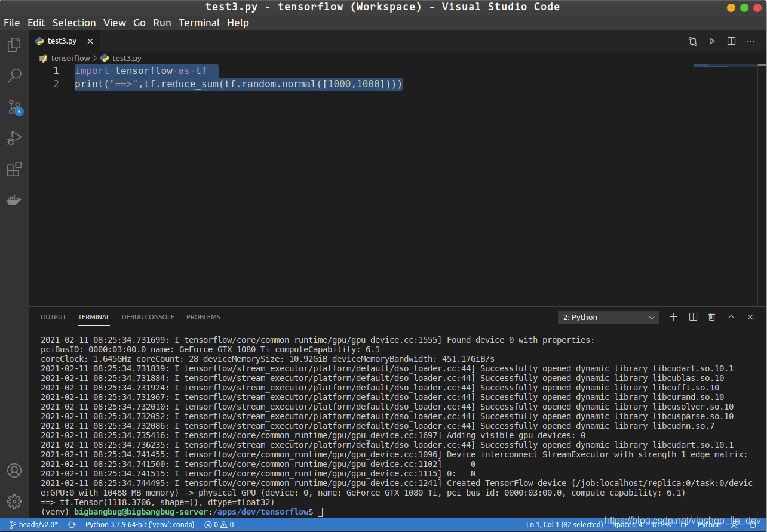767x532 pixels.
Task: Open the View menu
Action: click(115, 23)
